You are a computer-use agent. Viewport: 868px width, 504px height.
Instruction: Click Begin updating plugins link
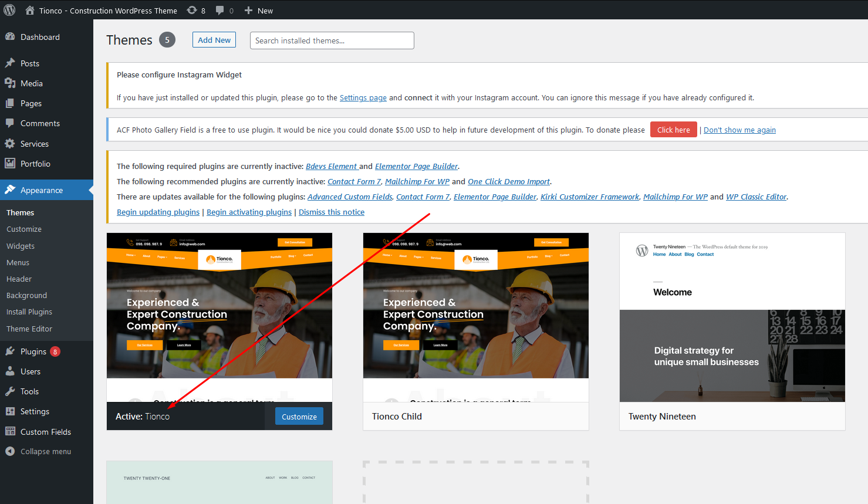[158, 212]
